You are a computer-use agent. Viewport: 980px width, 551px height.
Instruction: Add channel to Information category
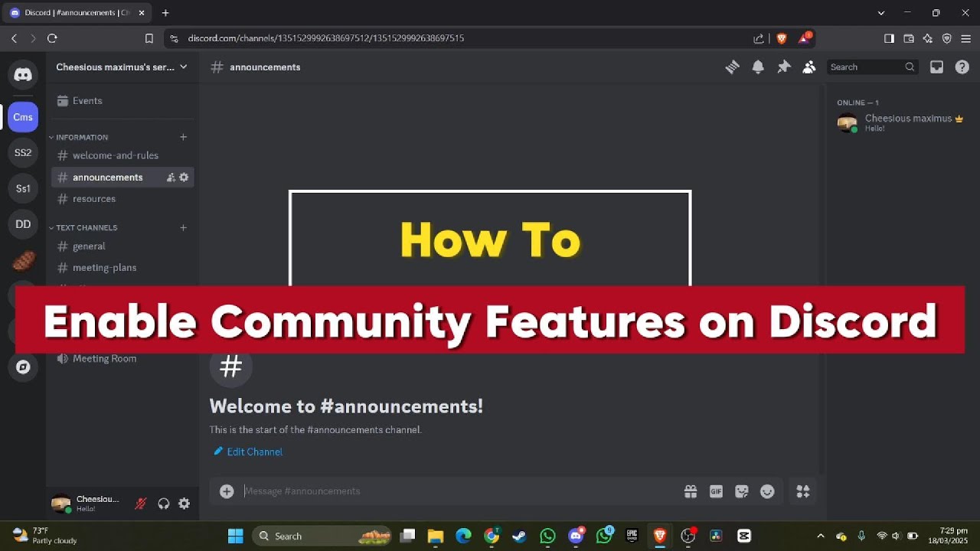(x=183, y=137)
